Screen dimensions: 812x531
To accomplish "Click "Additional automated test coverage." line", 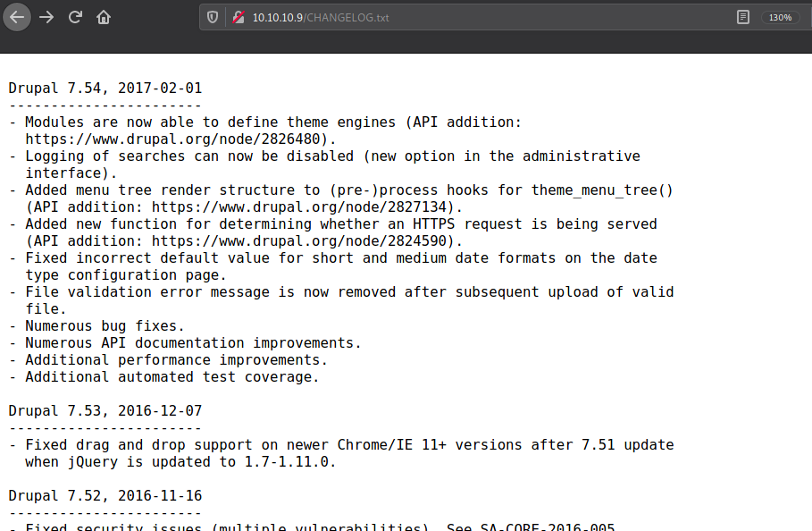I will click(163, 377).
